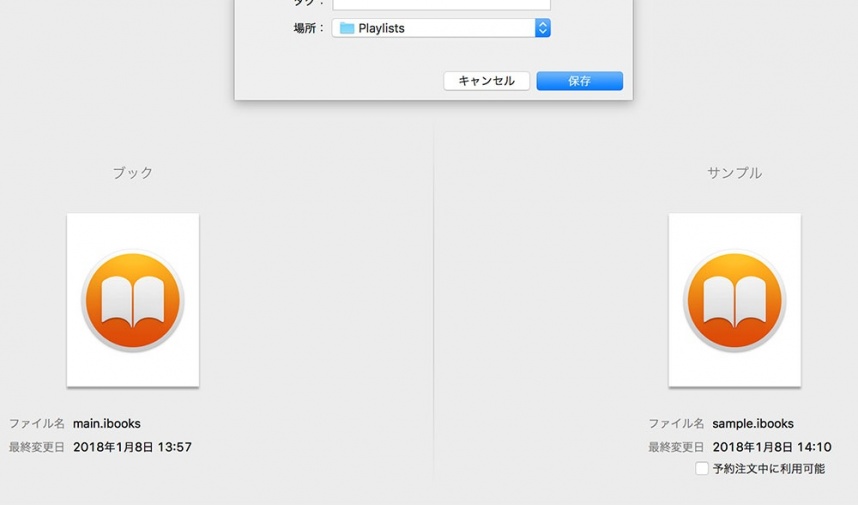Click the サンプル section heading
The height and width of the screenshot is (505, 858).
pyautogui.click(x=734, y=173)
